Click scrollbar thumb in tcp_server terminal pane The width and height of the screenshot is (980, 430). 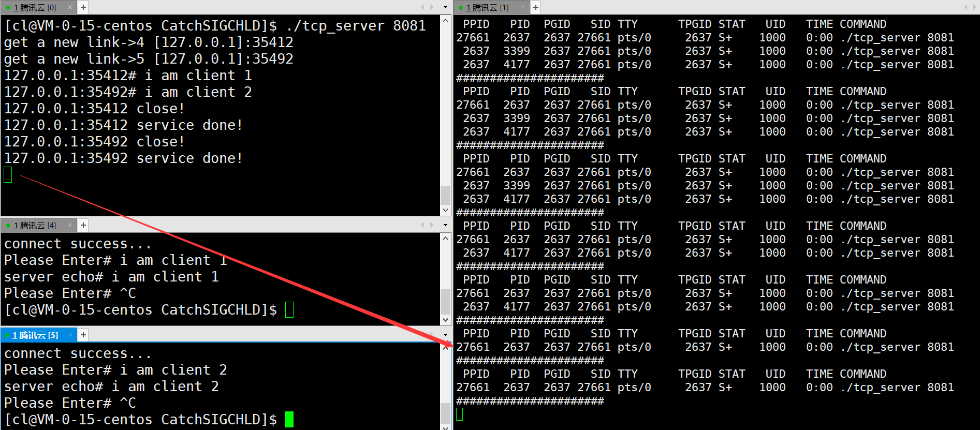[445, 196]
